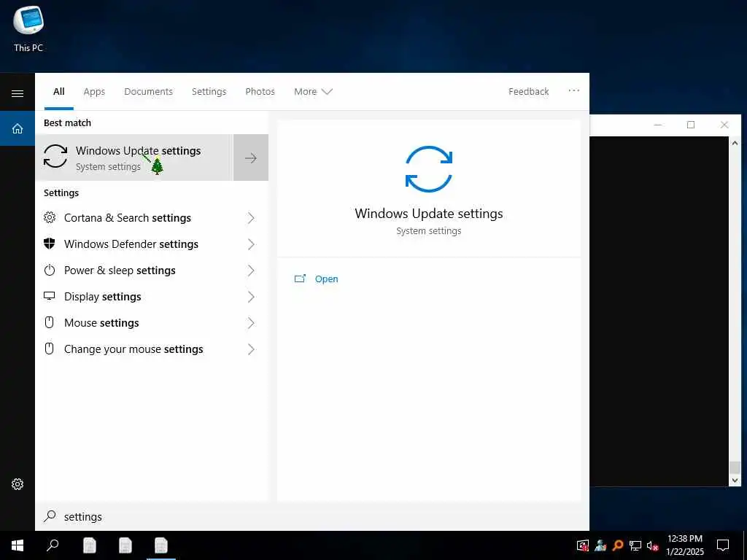Open the first document icon on taskbar
Image resolution: width=747 pixels, height=560 pixels.
[90, 545]
